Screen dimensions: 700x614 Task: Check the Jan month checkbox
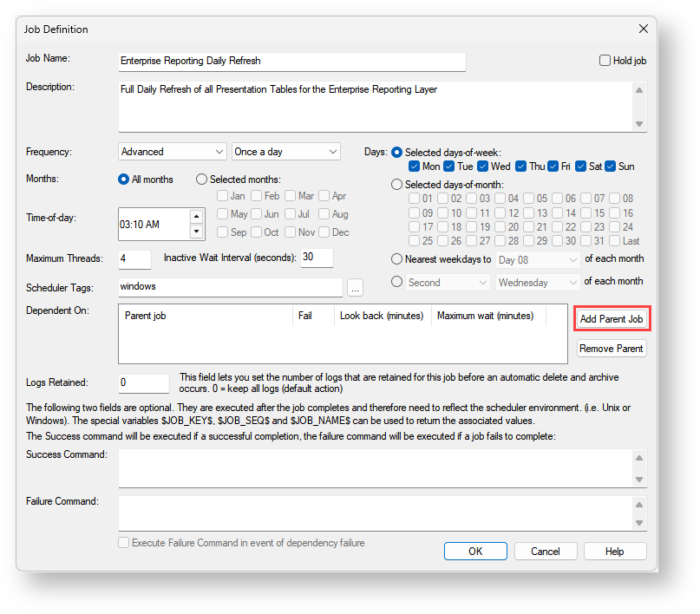(x=222, y=196)
